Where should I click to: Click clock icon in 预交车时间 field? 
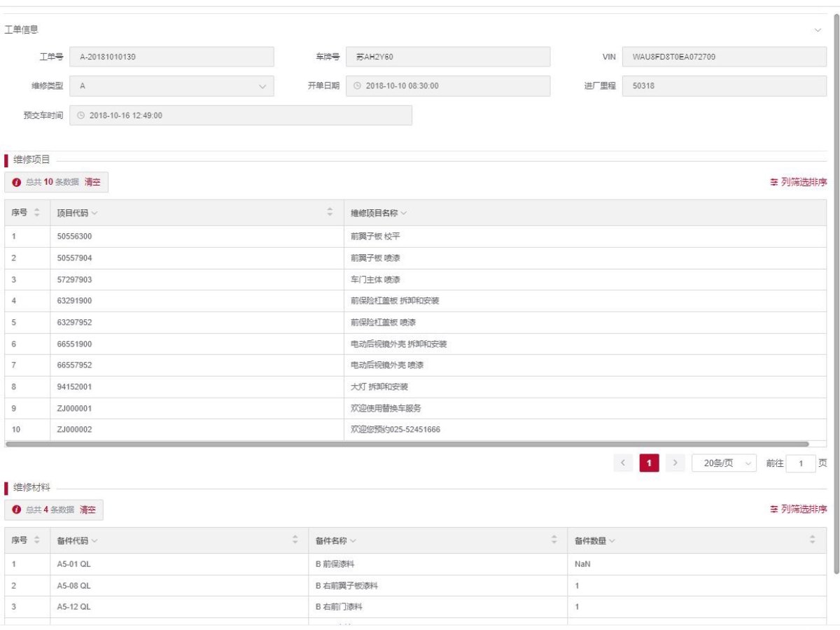(x=81, y=115)
